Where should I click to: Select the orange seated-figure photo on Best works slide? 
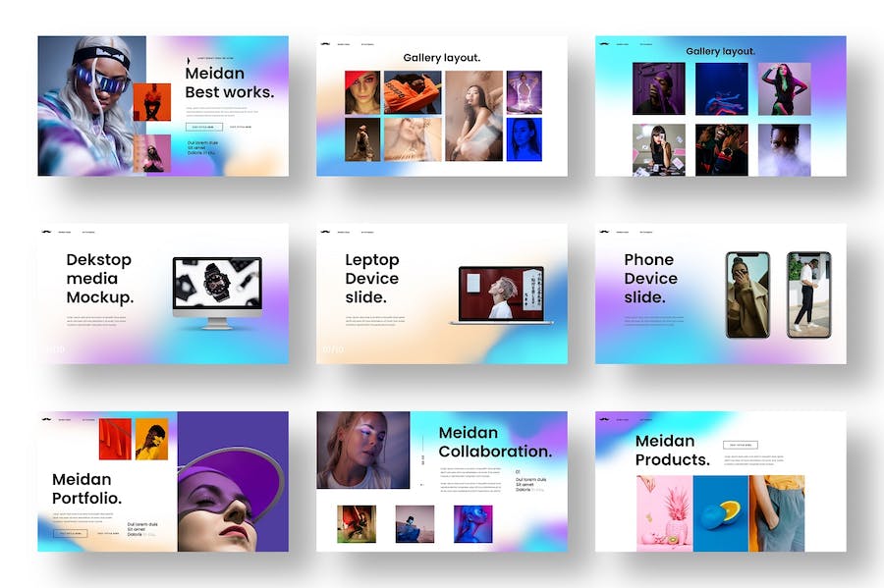click(x=151, y=102)
